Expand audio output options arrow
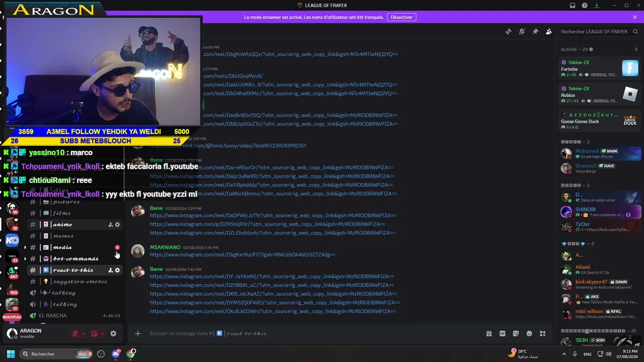 click(x=102, y=333)
